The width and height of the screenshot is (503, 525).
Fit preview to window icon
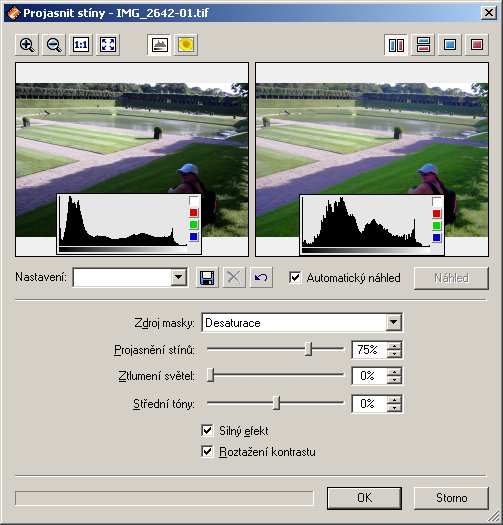point(108,45)
